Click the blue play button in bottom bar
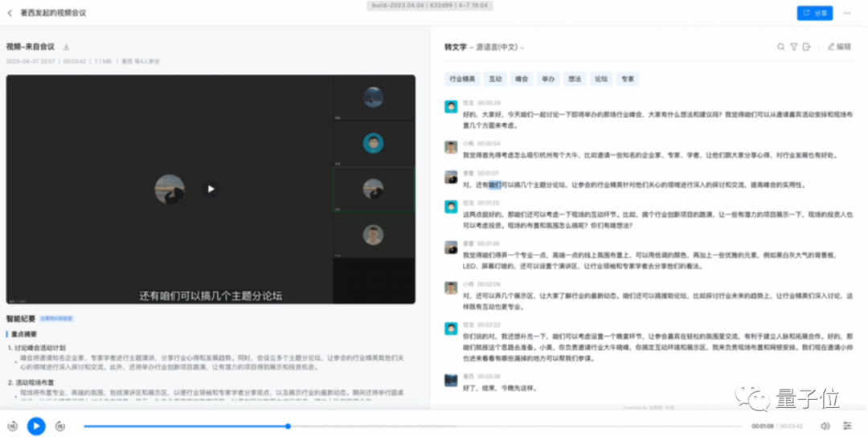The height and width of the screenshot is (437, 868). [36, 426]
